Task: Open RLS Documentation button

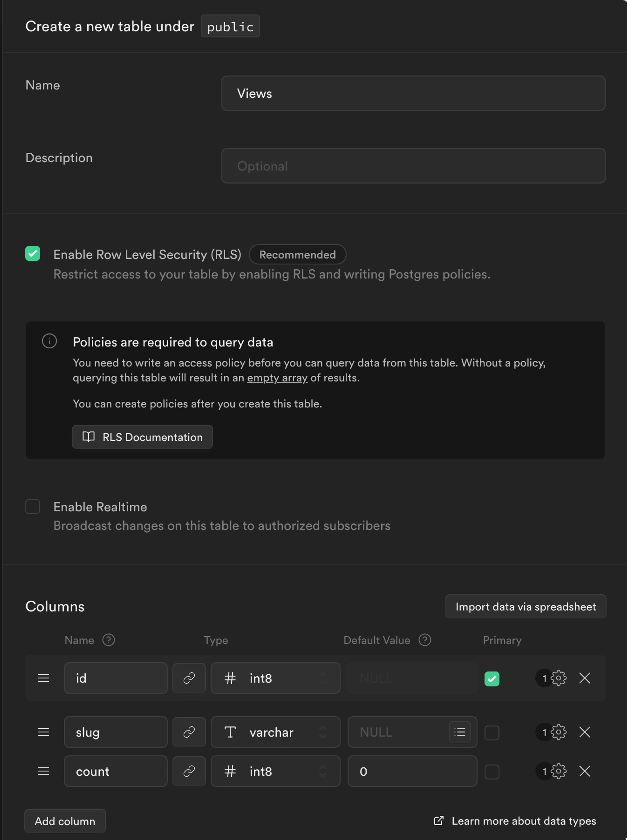Action: 142,437
